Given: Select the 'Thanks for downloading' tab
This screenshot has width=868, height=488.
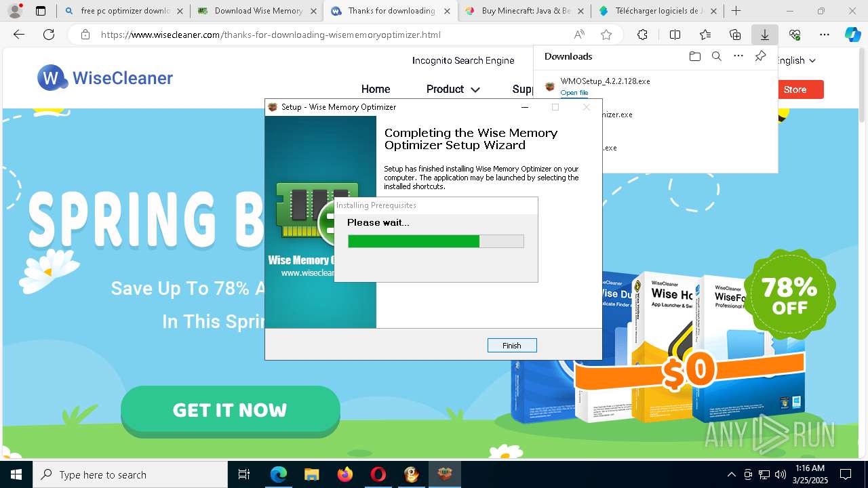Looking at the screenshot, I should coord(391,11).
